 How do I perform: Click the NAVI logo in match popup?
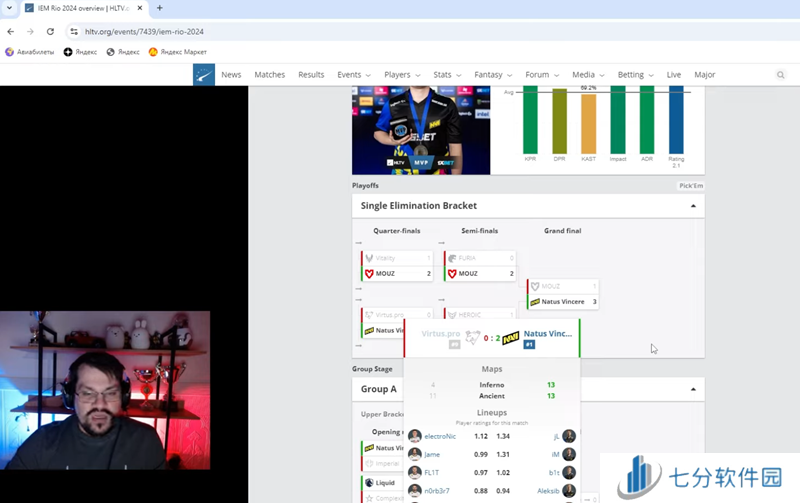click(511, 338)
